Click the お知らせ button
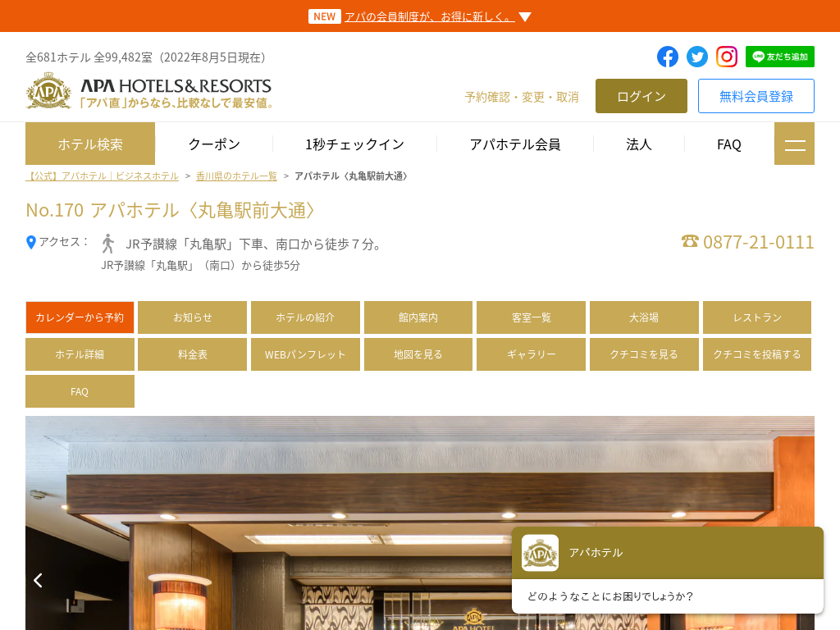This screenshot has height=630, width=840. (x=192, y=317)
